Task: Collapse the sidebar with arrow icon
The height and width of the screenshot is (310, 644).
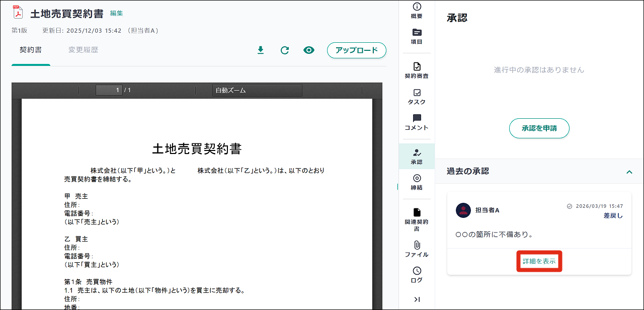Action: (x=417, y=299)
